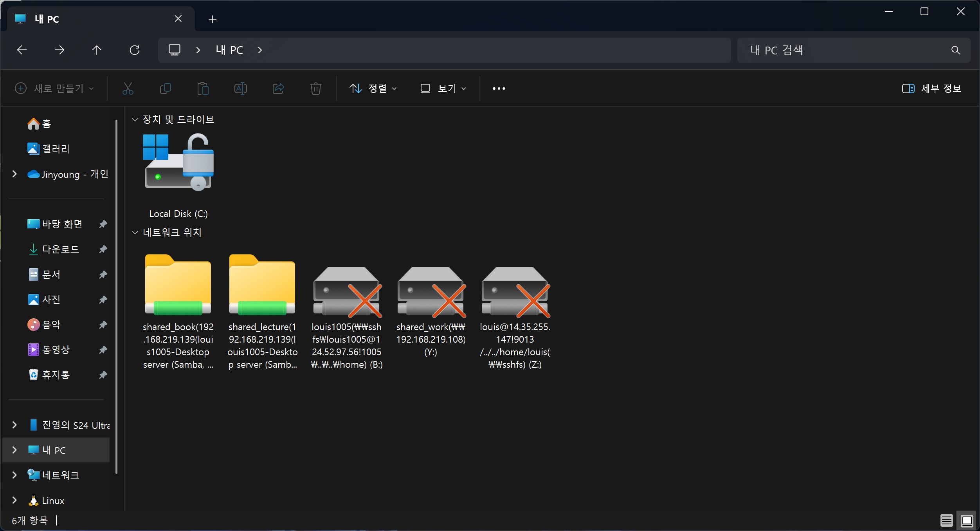The height and width of the screenshot is (531, 980).
Task: Click the 내 PC 검색 search field
Action: (x=845, y=50)
